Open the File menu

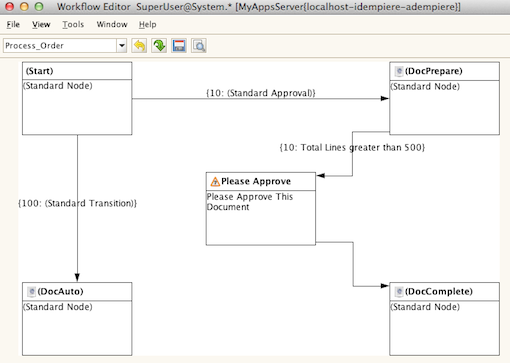coord(13,24)
